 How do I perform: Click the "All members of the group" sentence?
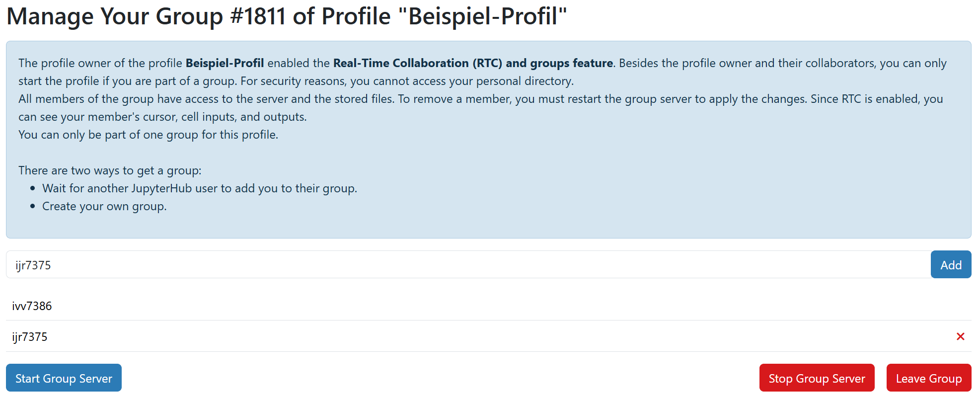pos(206,99)
